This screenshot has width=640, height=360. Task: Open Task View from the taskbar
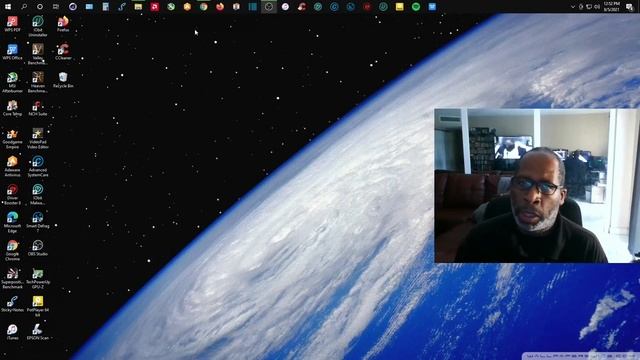pyautogui.click(x=56, y=7)
